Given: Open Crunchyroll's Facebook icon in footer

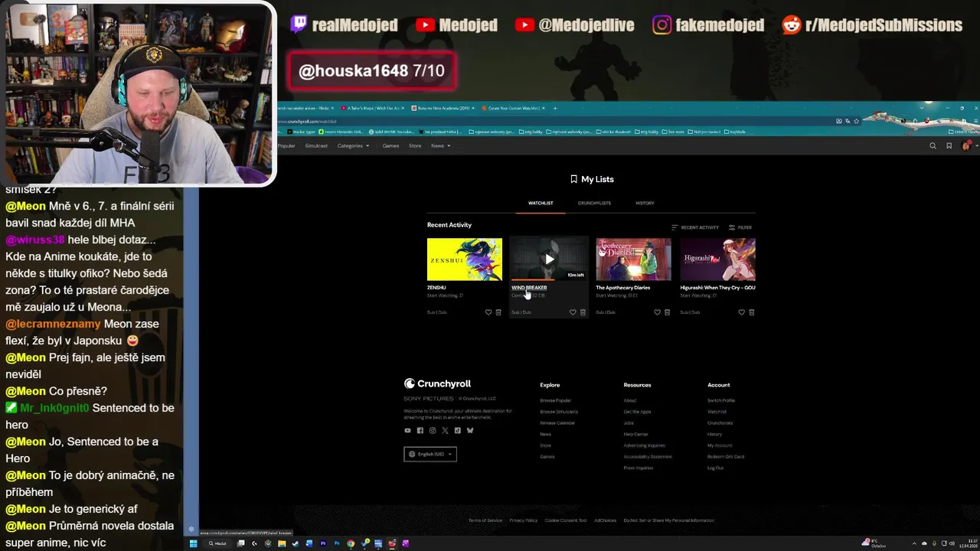Looking at the screenshot, I should coord(420,430).
